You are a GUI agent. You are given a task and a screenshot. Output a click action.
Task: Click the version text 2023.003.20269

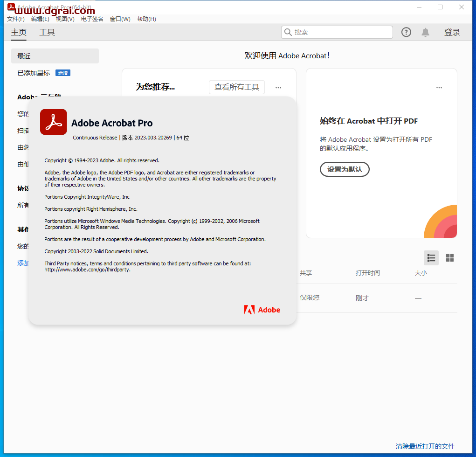click(153, 138)
